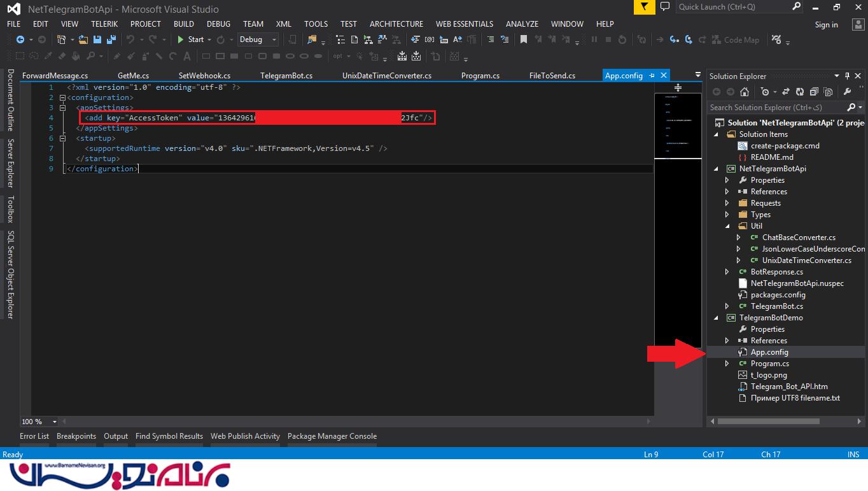Click the Navigate Backward arrow in toolbar

[20, 39]
